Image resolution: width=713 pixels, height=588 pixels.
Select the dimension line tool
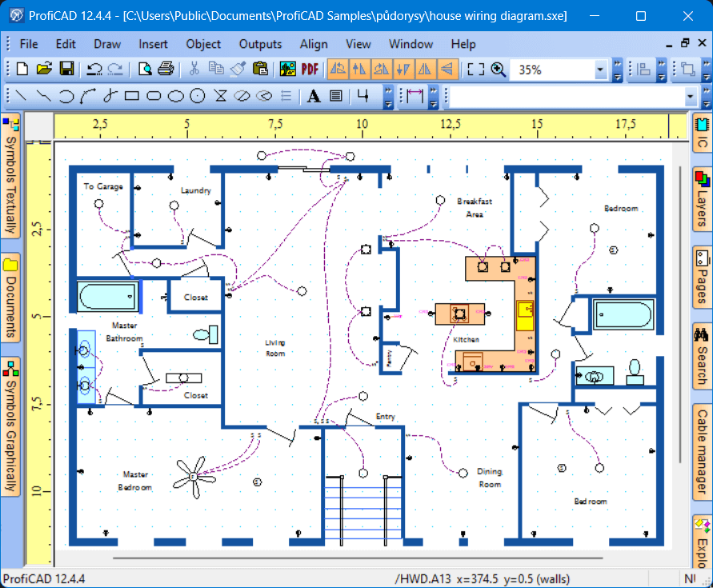click(414, 97)
